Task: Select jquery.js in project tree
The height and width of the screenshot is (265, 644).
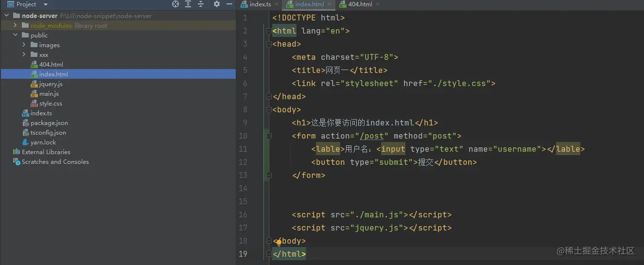Action: coord(51,84)
